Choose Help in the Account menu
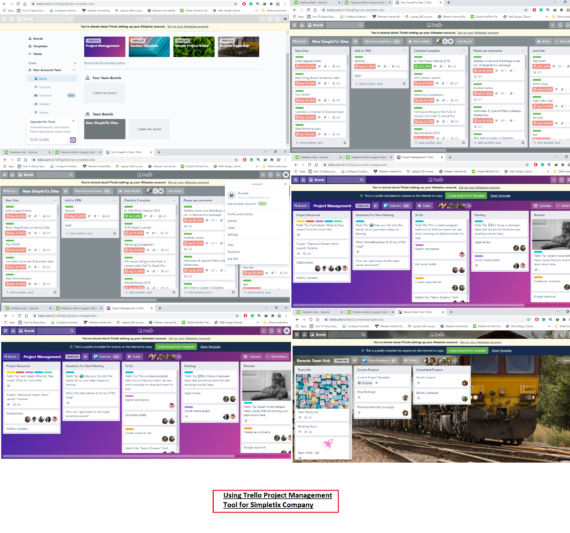The width and height of the screenshot is (570, 533). [x=230, y=245]
